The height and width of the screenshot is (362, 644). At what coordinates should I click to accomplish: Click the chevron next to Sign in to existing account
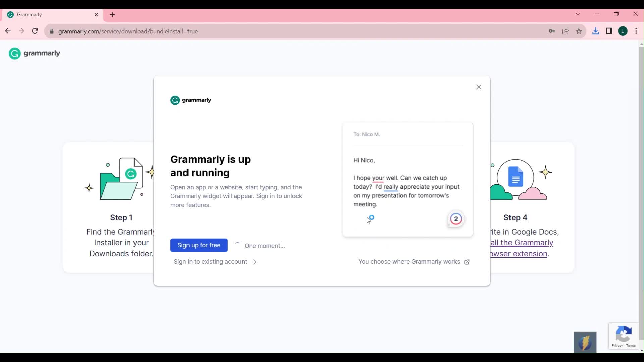(x=255, y=262)
